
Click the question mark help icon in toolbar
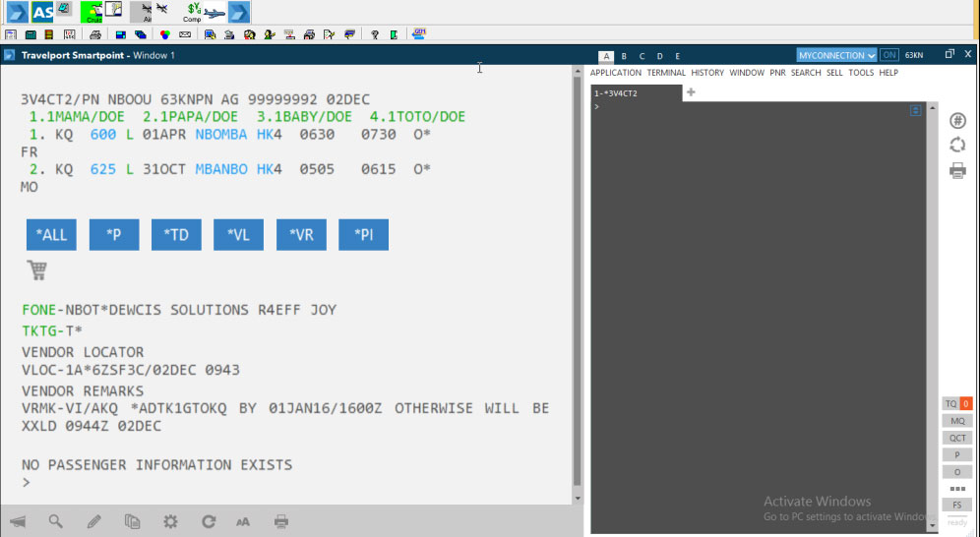pos(374,34)
